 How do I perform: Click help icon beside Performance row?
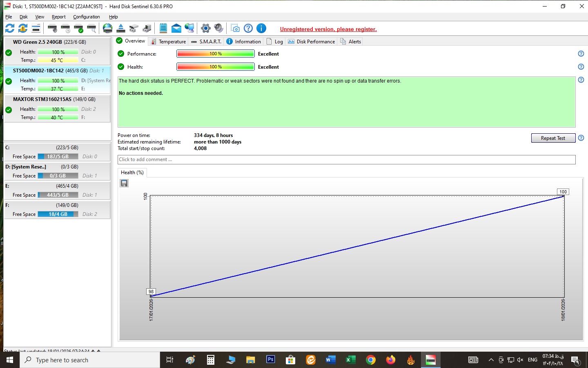[581, 54]
